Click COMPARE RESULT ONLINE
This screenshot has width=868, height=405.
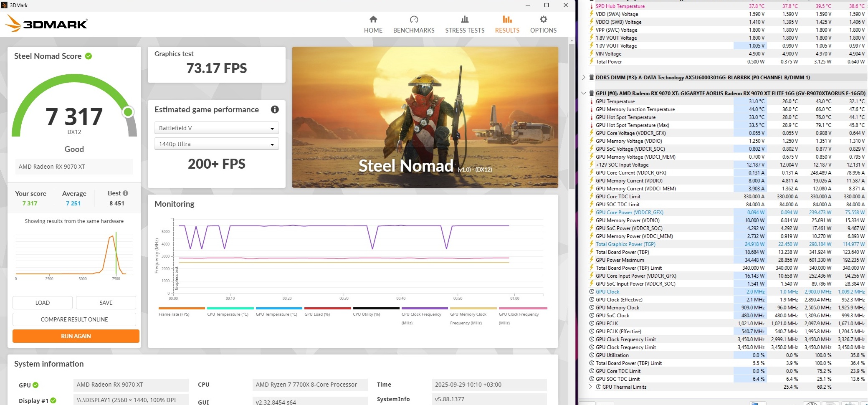74,319
